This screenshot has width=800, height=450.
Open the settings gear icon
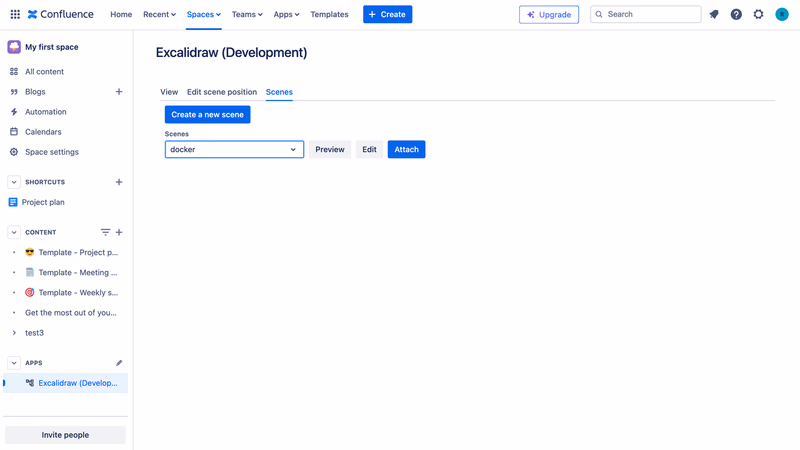(759, 14)
